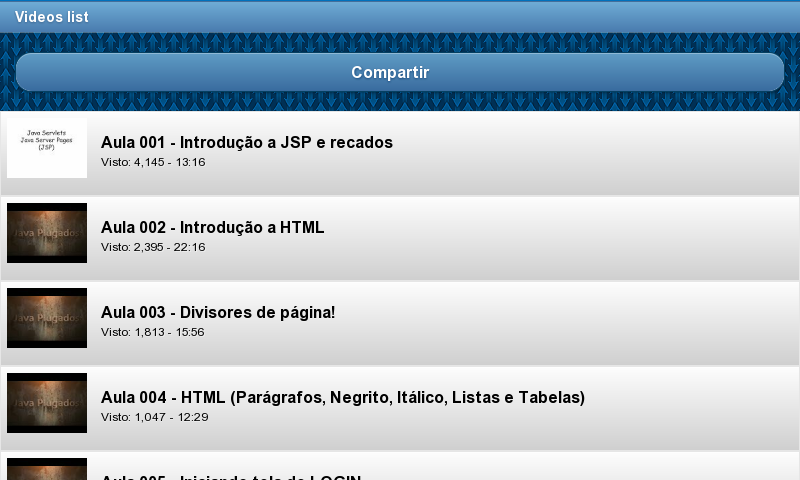Viewport: 800px width, 480px height.
Task: Open Aula 002 - Introdução a HTML title
Action: click(x=212, y=228)
